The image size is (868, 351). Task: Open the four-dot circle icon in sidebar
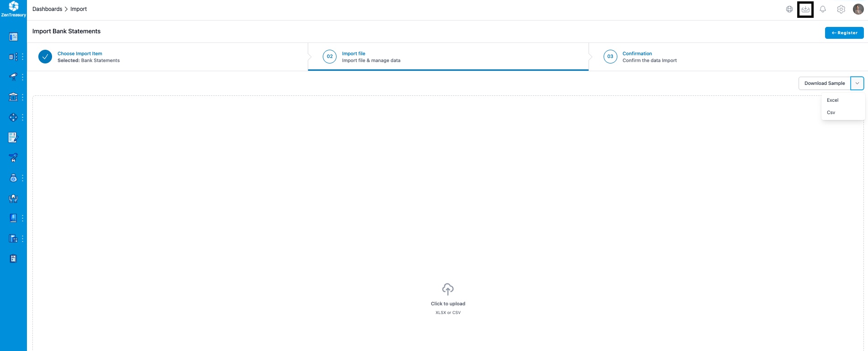pyautogui.click(x=13, y=117)
